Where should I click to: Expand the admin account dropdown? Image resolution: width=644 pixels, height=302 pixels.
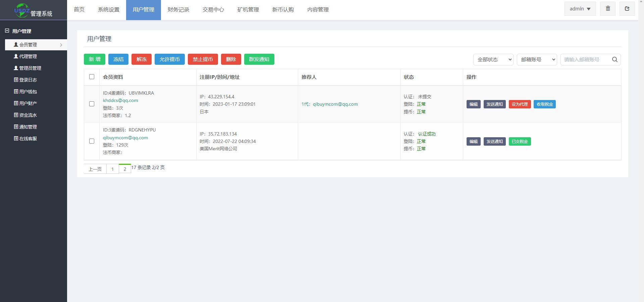[x=580, y=9]
